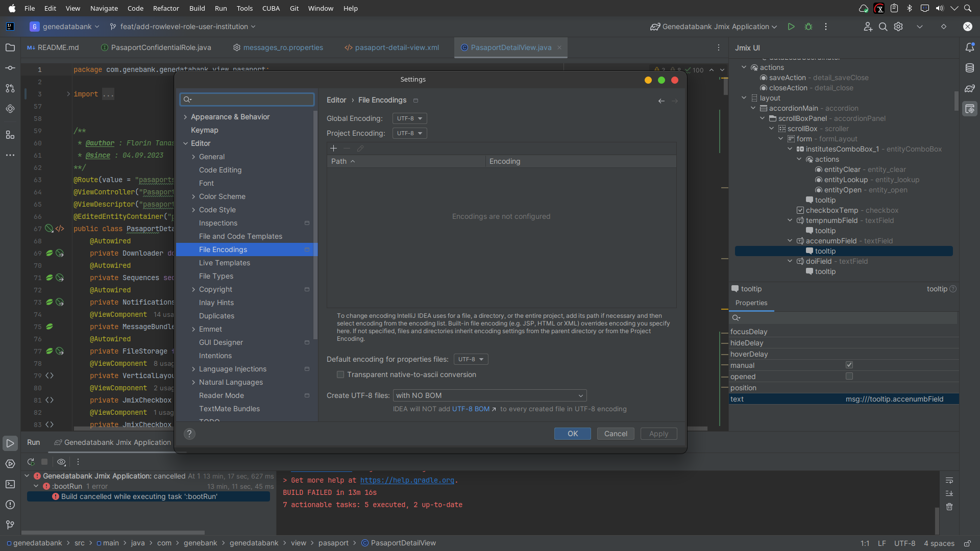Image resolution: width=980 pixels, height=551 pixels.
Task: Open the Refactor menu
Action: pyautogui.click(x=166, y=8)
